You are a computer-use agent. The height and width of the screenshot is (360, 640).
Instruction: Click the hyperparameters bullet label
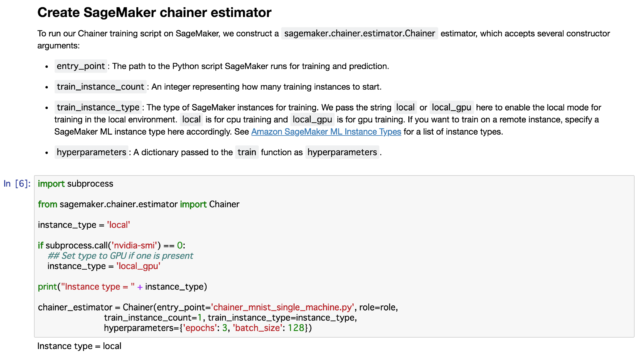pyautogui.click(x=91, y=152)
